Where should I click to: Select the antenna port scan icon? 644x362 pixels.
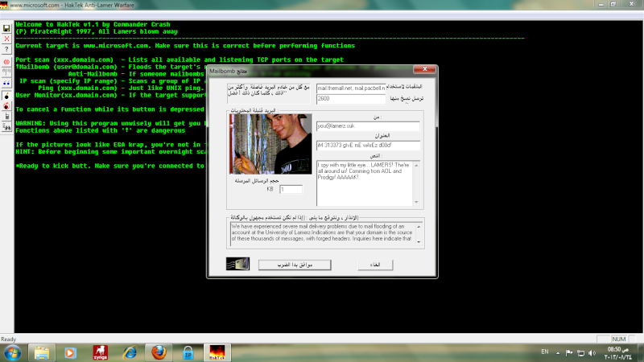pos(6,72)
